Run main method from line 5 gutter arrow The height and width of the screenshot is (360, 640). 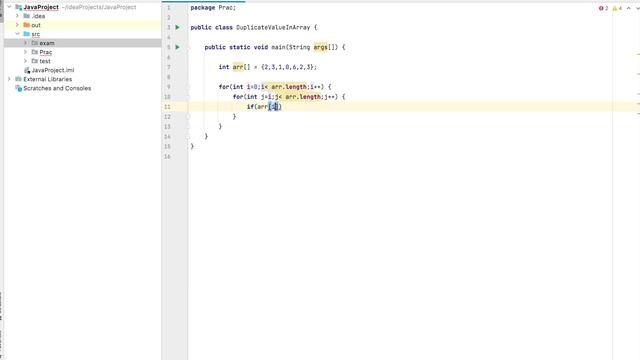click(178, 47)
